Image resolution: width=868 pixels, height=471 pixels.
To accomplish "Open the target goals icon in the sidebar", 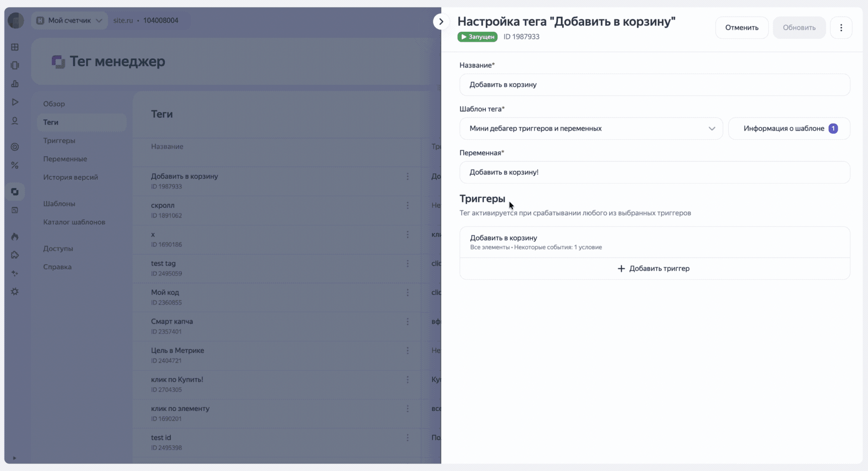I will (15, 147).
